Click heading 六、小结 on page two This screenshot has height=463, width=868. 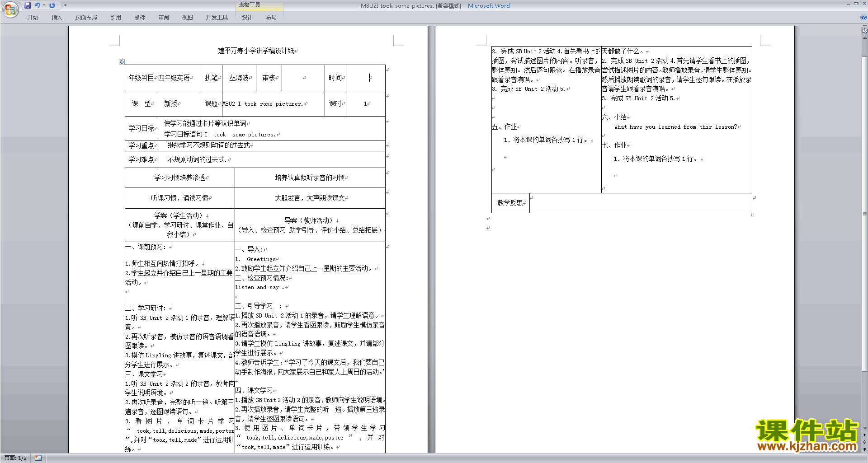[x=614, y=117]
